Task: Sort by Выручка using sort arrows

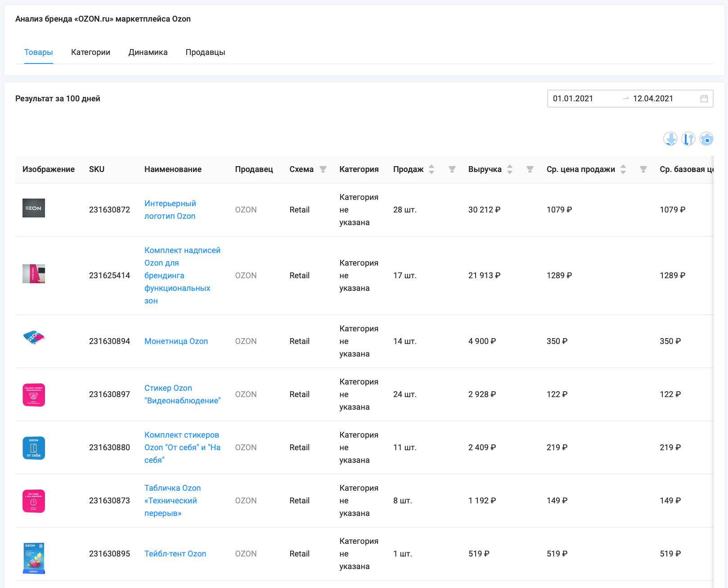Action: [510, 169]
